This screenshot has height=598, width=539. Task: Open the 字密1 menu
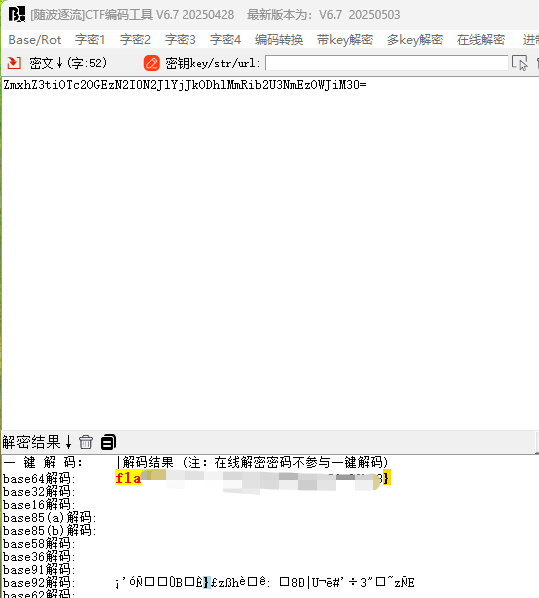click(x=90, y=40)
